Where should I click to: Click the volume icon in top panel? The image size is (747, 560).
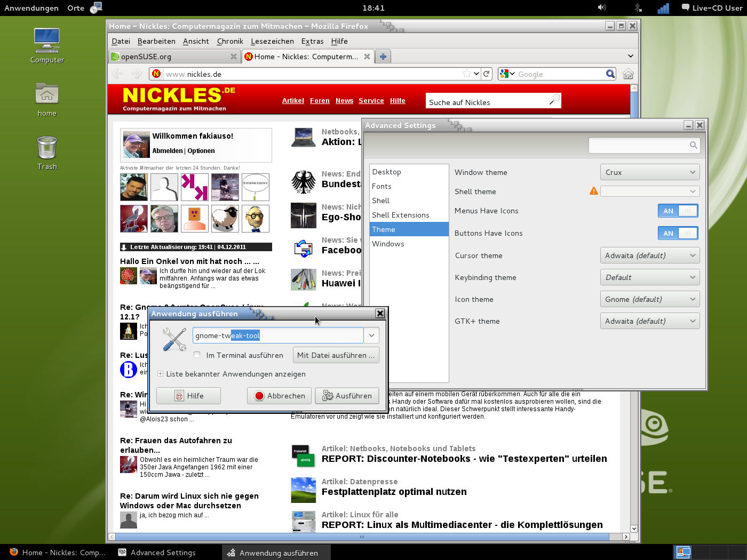point(602,7)
